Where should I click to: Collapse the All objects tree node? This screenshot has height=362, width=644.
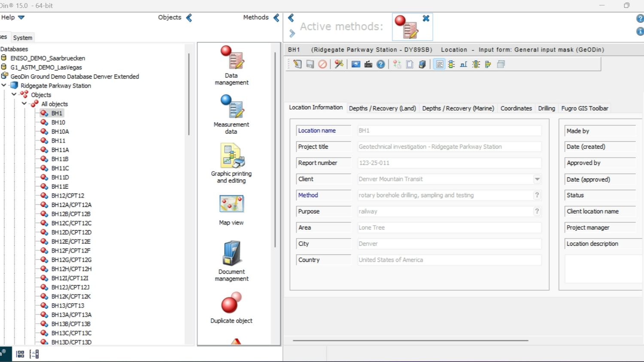point(24,104)
